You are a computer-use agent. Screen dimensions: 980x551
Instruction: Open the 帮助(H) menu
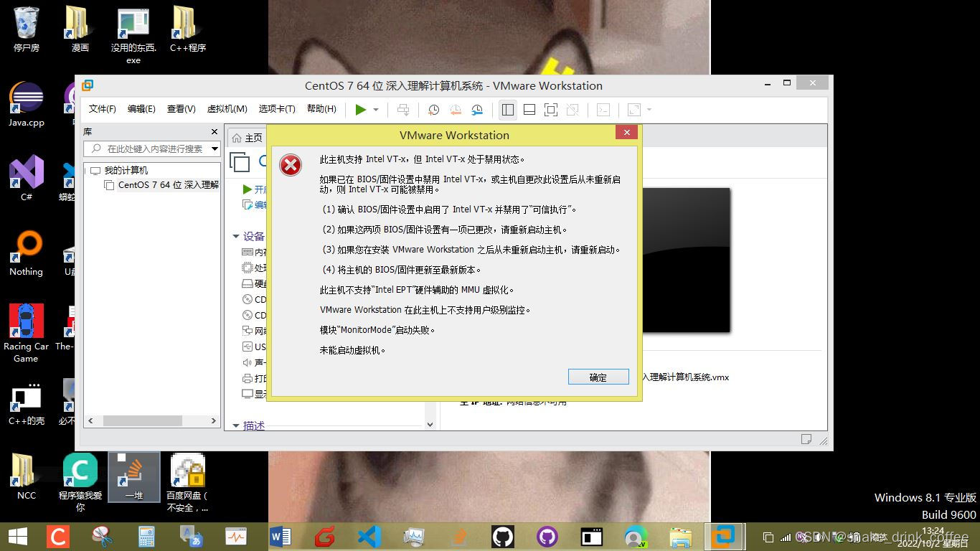coord(321,109)
